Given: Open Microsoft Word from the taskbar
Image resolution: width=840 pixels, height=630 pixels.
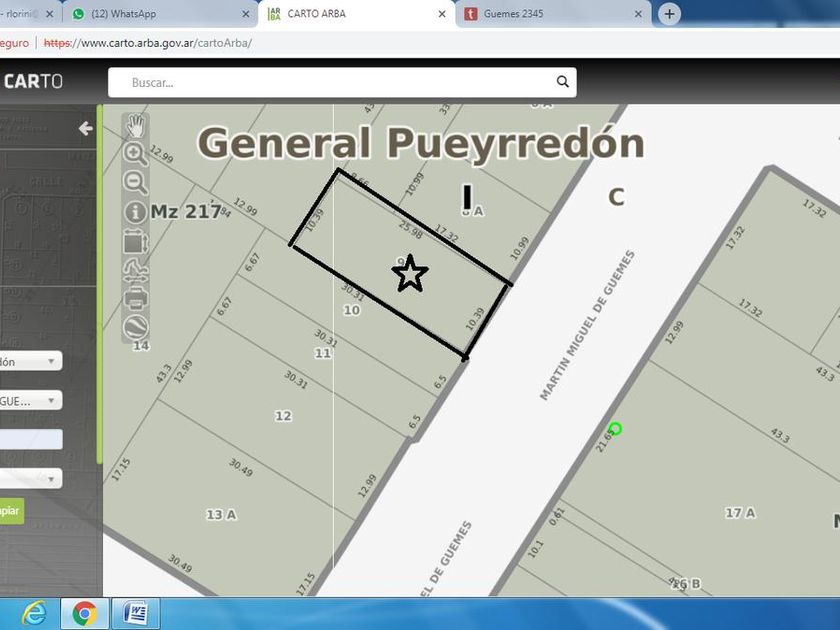Looking at the screenshot, I should click(x=135, y=613).
